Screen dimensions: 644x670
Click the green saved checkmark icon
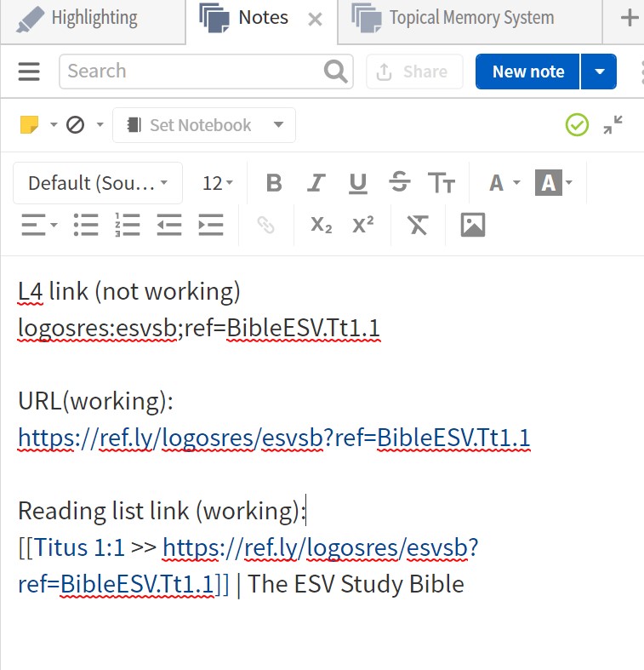point(577,125)
